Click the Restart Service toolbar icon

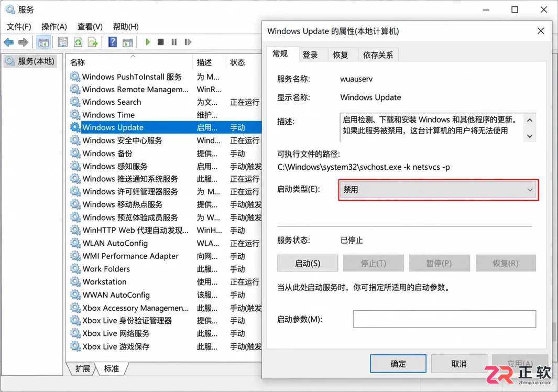point(188,42)
